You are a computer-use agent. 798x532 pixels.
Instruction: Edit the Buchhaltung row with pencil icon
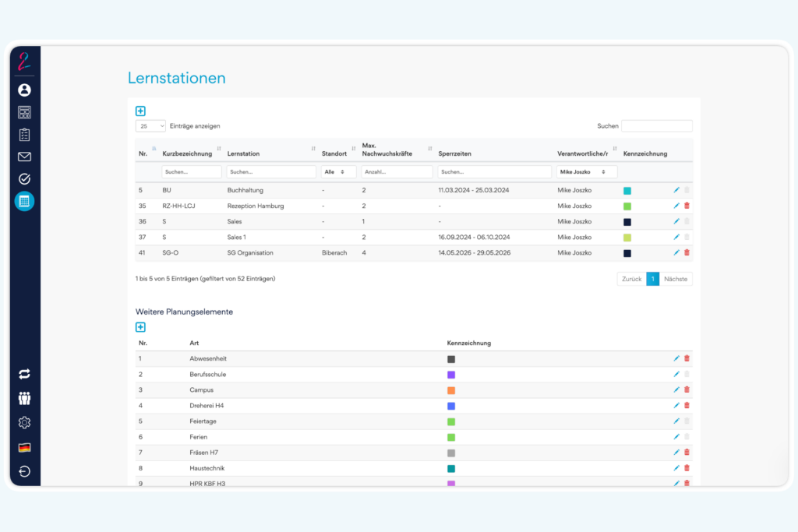tap(676, 190)
